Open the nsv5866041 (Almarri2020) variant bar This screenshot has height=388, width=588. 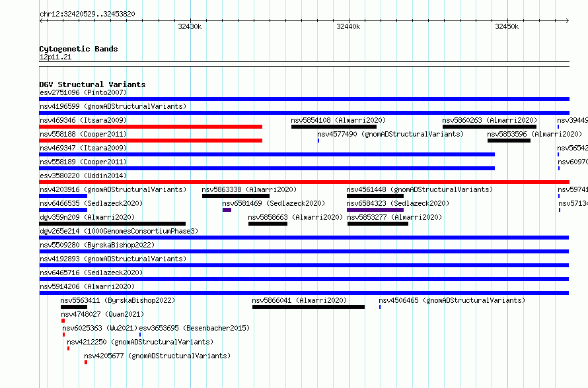tap(309, 307)
